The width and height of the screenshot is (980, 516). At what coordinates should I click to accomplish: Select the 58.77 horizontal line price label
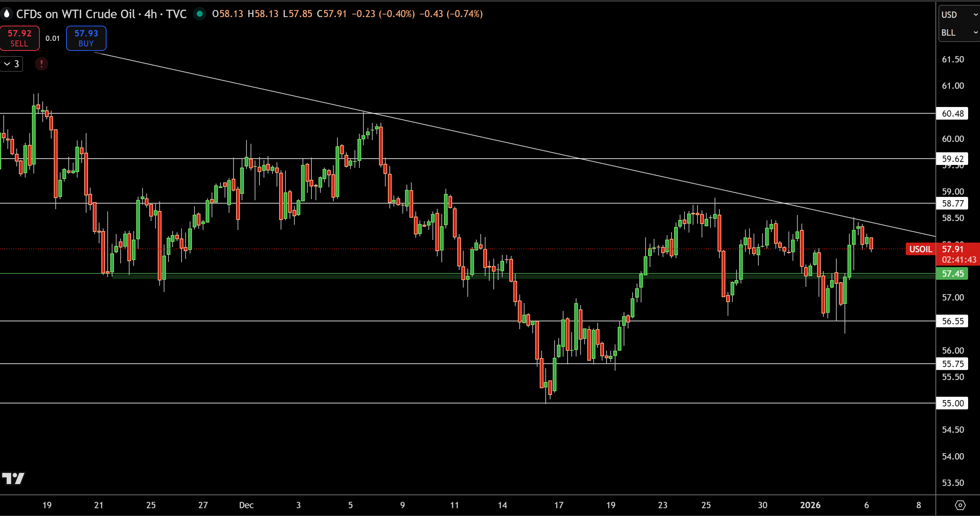pos(952,203)
